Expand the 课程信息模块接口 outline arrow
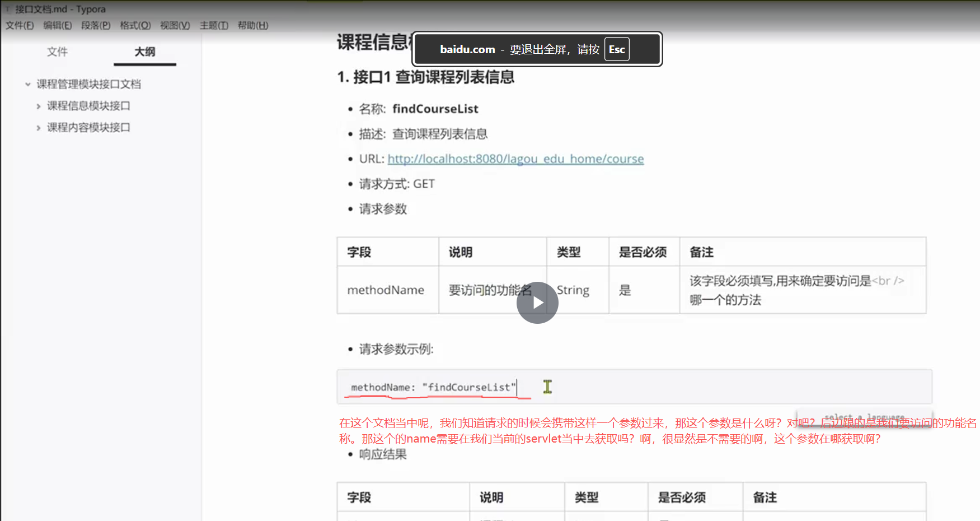Viewport: 980px width, 521px height. click(38, 106)
